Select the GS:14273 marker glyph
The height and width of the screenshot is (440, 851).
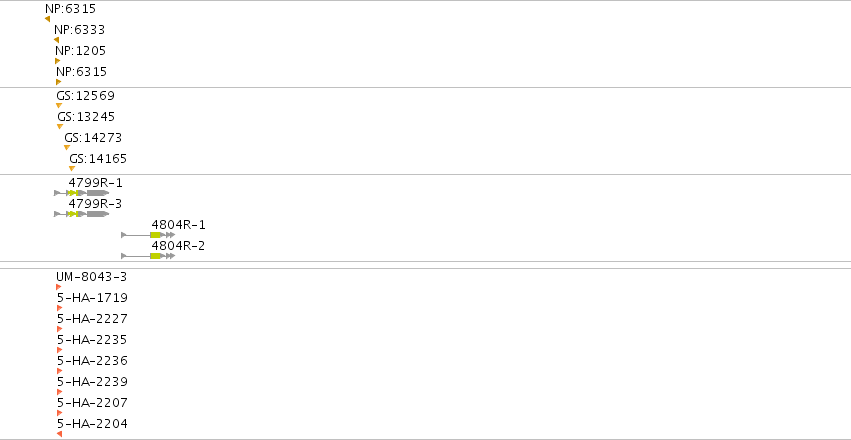click(x=67, y=148)
